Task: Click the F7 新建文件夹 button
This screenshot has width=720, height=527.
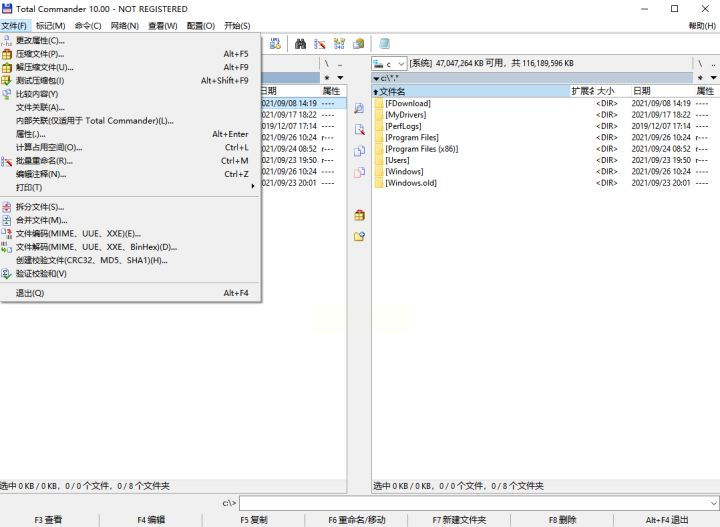Action: (459, 520)
